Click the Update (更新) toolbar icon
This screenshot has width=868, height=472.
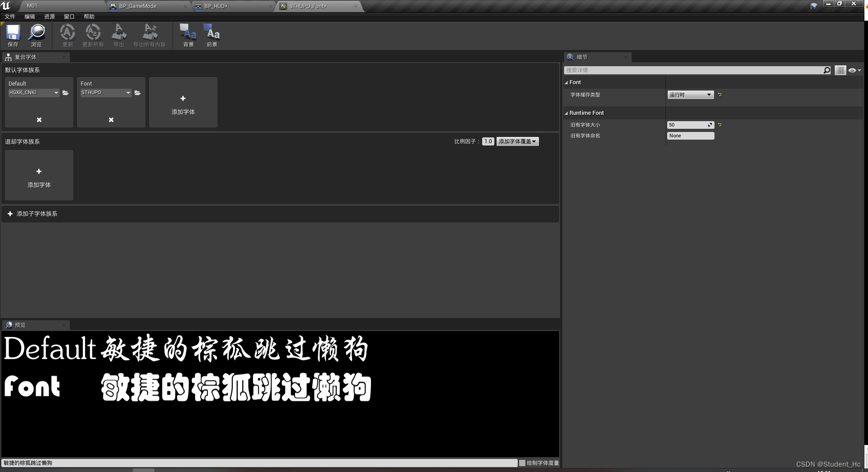(68, 35)
